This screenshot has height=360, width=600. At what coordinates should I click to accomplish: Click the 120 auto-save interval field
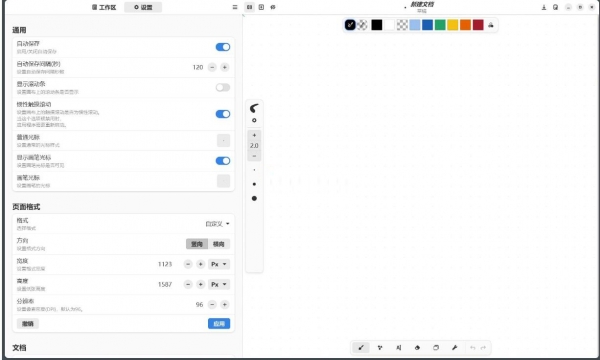(197, 67)
